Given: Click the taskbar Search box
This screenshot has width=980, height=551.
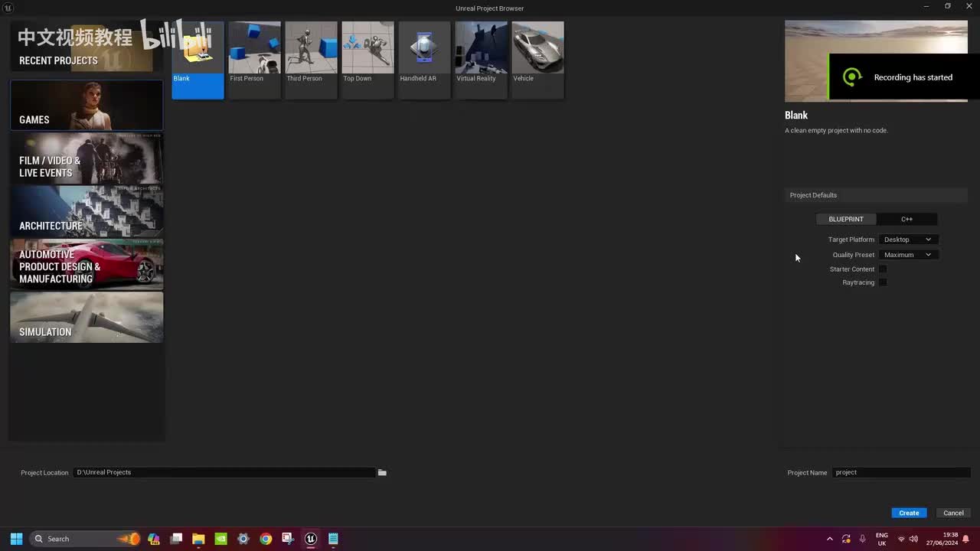Looking at the screenshot, I should (86, 539).
